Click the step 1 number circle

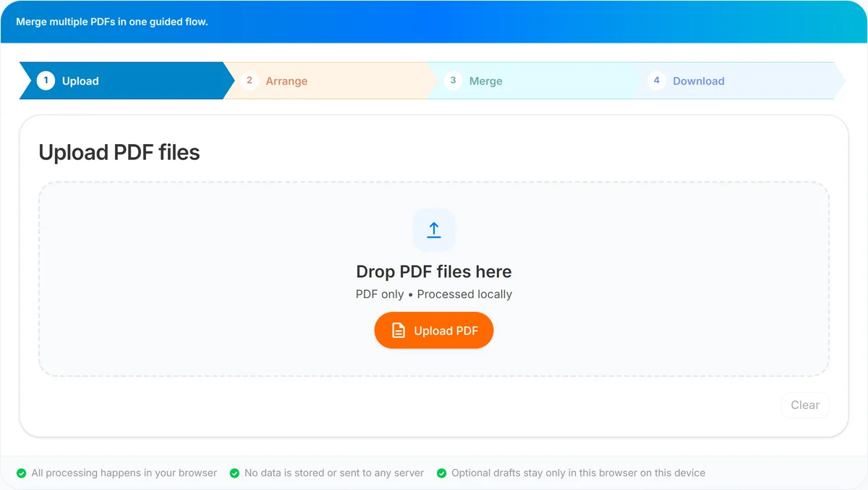(46, 80)
